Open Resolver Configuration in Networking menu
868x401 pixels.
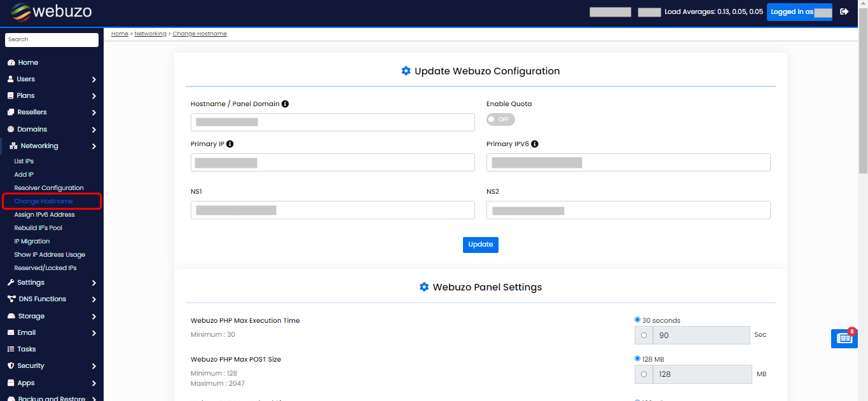49,188
